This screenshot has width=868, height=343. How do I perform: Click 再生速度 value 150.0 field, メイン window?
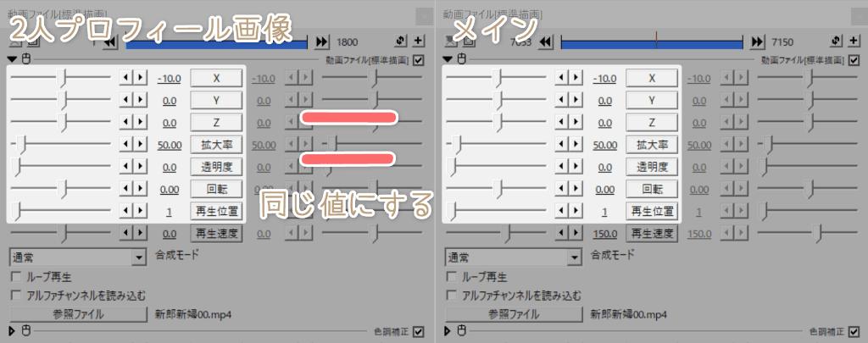click(605, 234)
